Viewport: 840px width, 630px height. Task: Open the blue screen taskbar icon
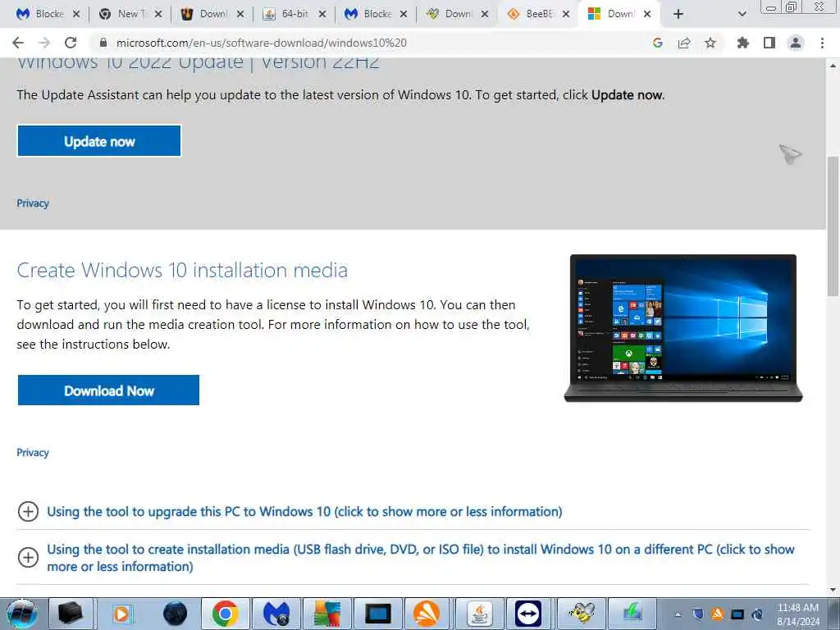pyautogui.click(x=378, y=614)
